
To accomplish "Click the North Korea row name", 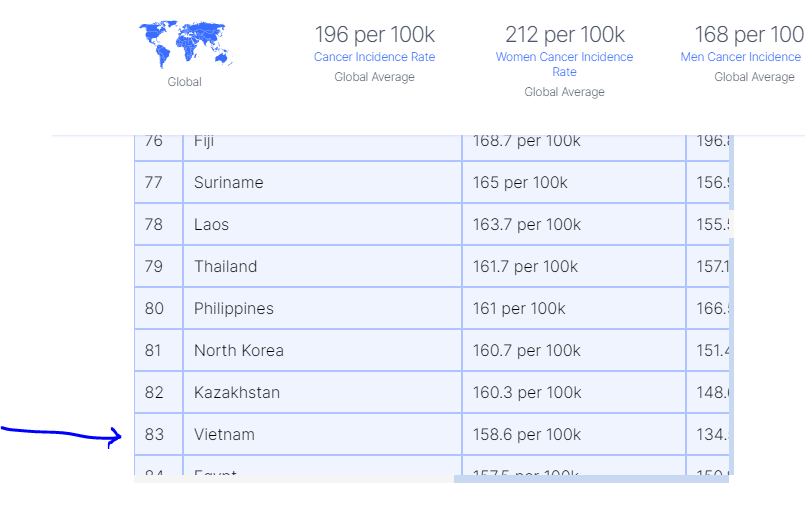I will coord(238,350).
